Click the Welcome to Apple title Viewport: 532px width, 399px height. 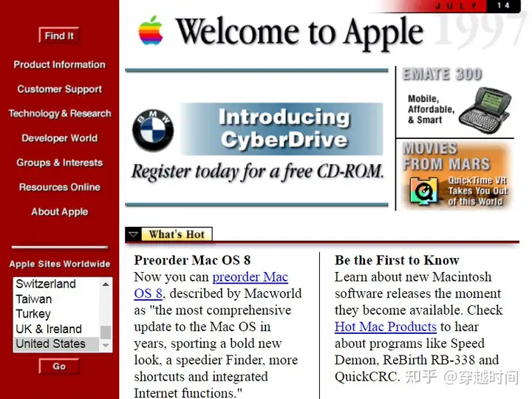[x=299, y=33]
